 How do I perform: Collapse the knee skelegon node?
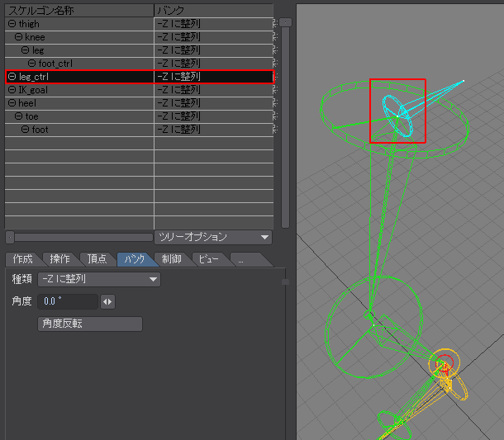pos(18,37)
